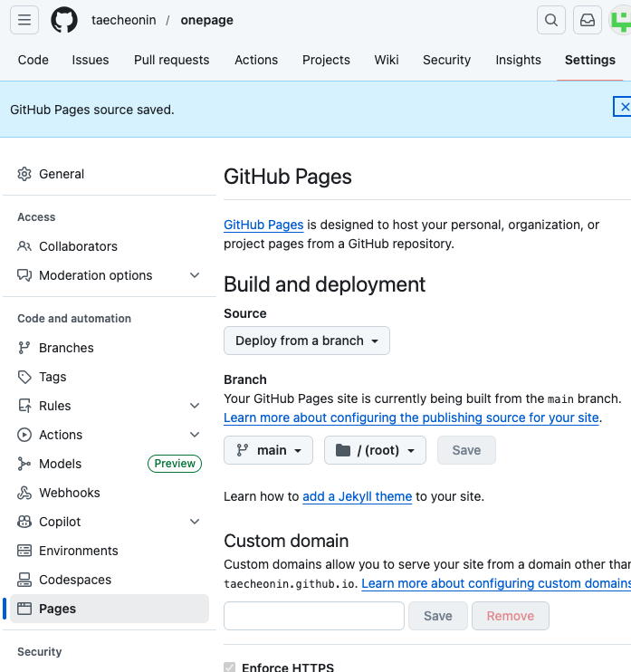Screen dimensions: 631x672
Task: Click the Actions play-circle icon in sidebar
Action: [x=24, y=435]
